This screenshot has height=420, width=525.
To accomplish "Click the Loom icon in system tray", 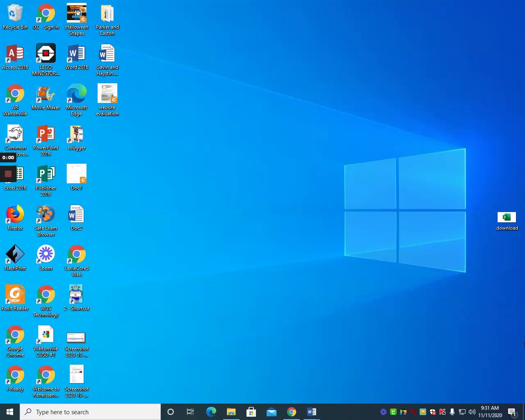I will coord(383,412).
